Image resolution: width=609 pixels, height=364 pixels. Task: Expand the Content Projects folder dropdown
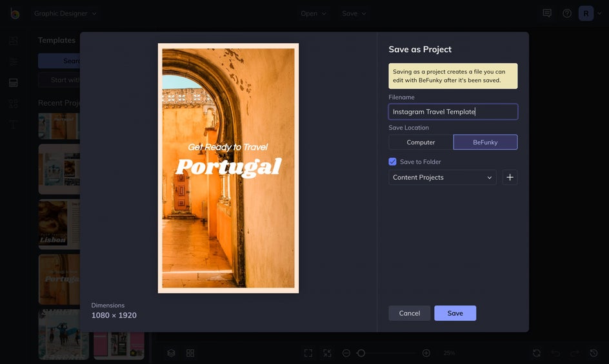point(443,177)
